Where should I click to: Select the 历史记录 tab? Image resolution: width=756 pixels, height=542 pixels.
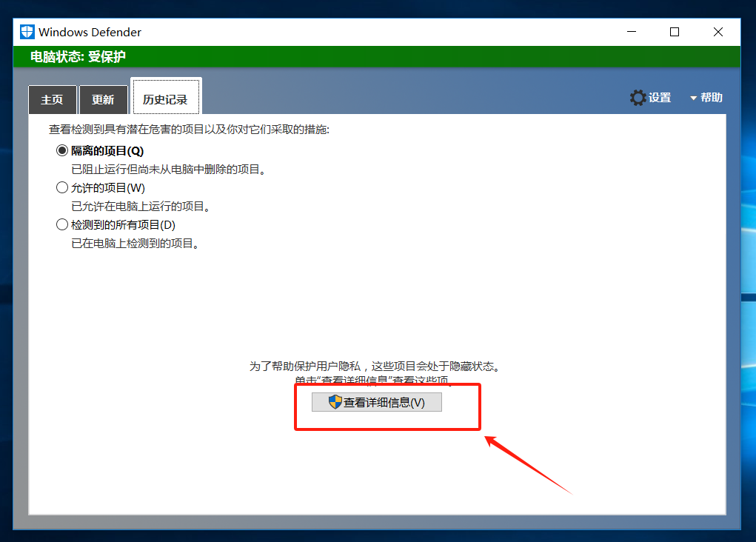pos(166,97)
